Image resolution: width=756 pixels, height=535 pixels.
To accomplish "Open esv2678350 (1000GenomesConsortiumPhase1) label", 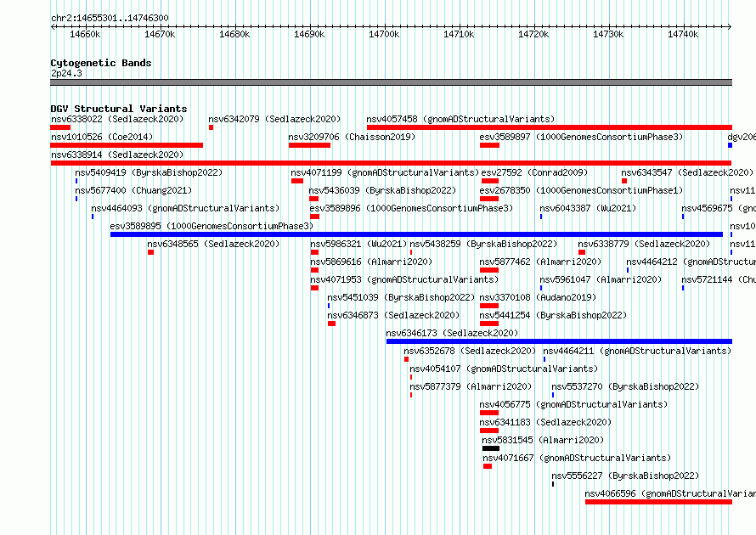I will (x=582, y=190).
